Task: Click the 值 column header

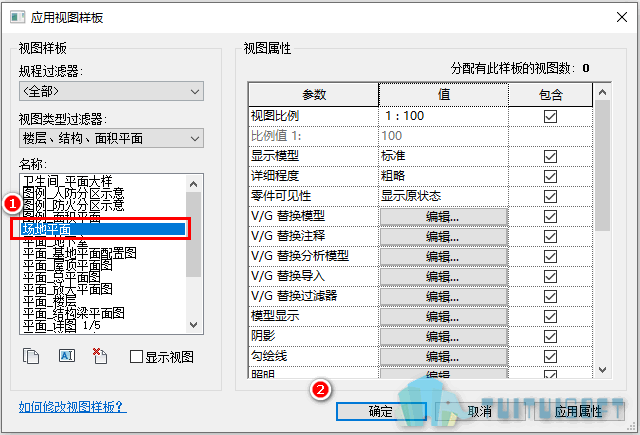Action: pyautogui.click(x=444, y=95)
